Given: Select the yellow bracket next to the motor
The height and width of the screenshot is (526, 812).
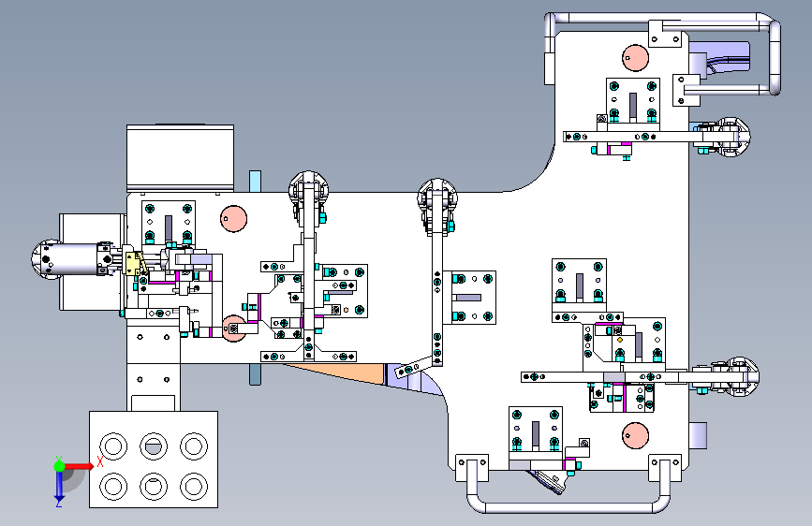Looking at the screenshot, I should (134, 264).
